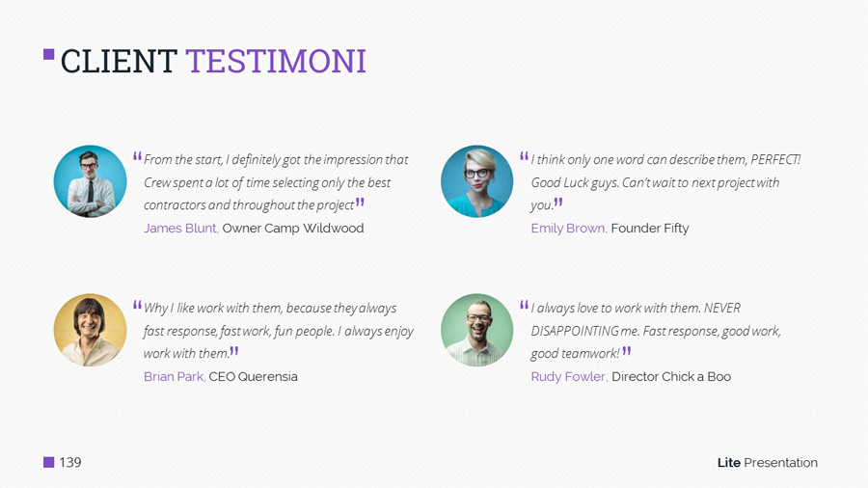This screenshot has height=488, width=868.
Task: Click Brian Park's circular portrait
Action: point(90,330)
